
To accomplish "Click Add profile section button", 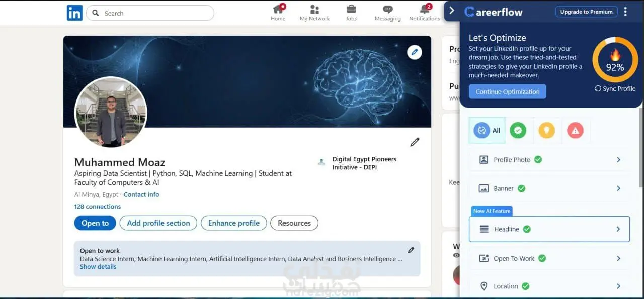I will click(158, 223).
